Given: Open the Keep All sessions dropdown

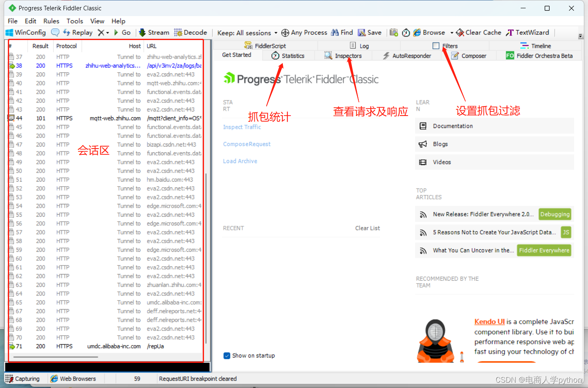Looking at the screenshot, I should click(247, 33).
